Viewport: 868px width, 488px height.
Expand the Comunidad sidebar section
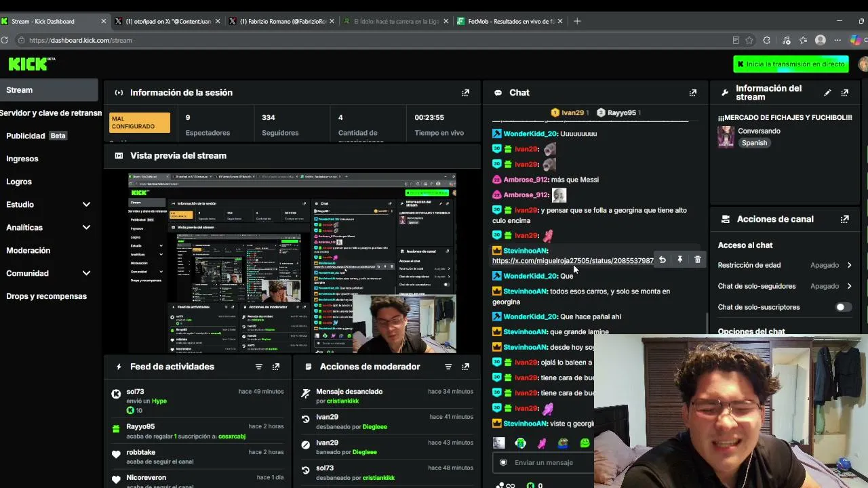(x=86, y=273)
